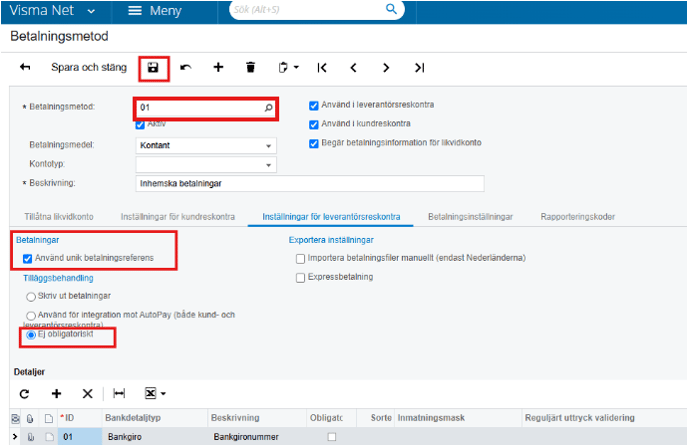Click Reguljärt uttryck validering column header
688x445 pixels.
coord(604,418)
